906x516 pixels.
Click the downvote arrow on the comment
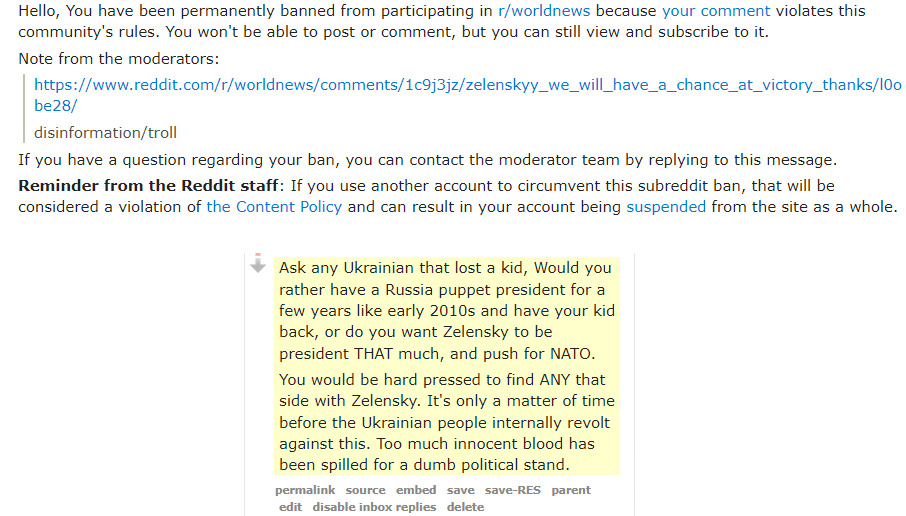click(258, 265)
